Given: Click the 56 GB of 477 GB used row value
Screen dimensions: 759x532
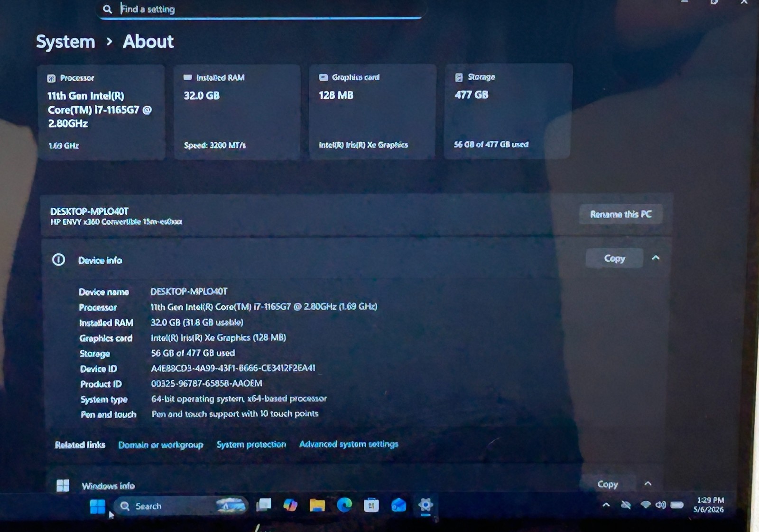Looking at the screenshot, I should coord(193,353).
